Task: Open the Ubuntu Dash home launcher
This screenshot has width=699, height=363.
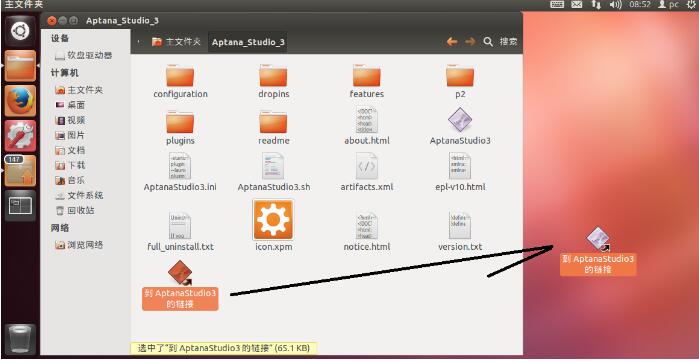Action: [x=20, y=31]
